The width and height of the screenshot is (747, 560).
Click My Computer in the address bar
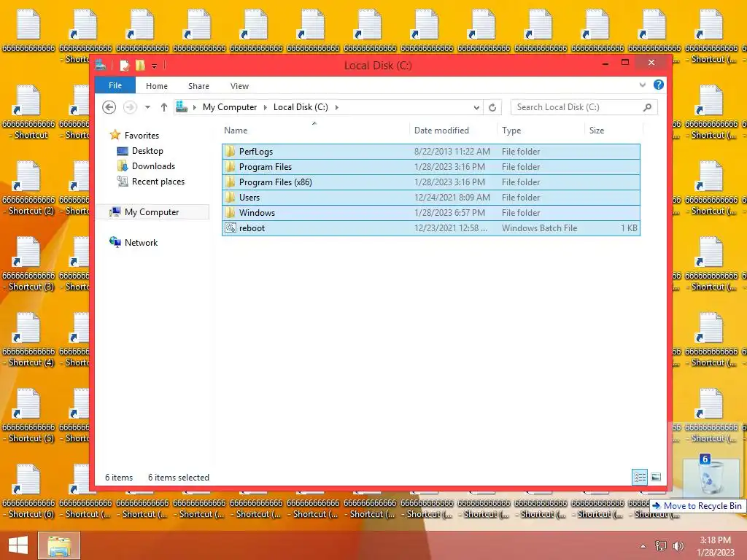tap(230, 107)
